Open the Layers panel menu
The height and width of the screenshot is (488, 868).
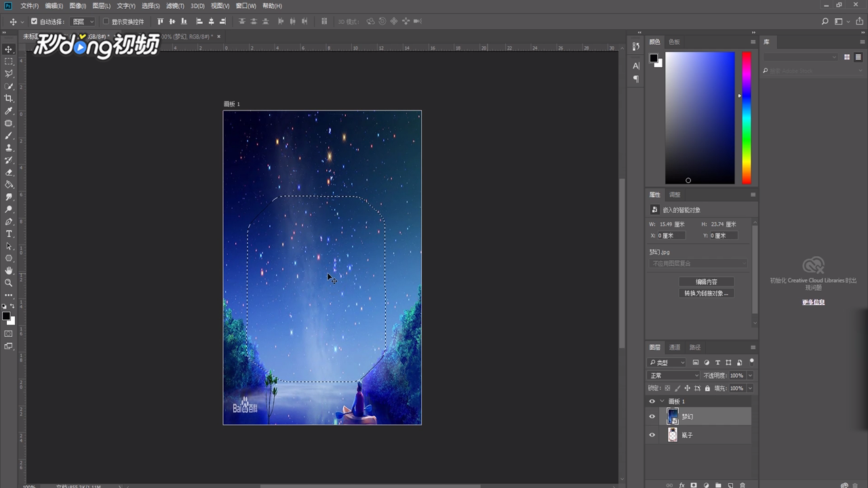753,348
